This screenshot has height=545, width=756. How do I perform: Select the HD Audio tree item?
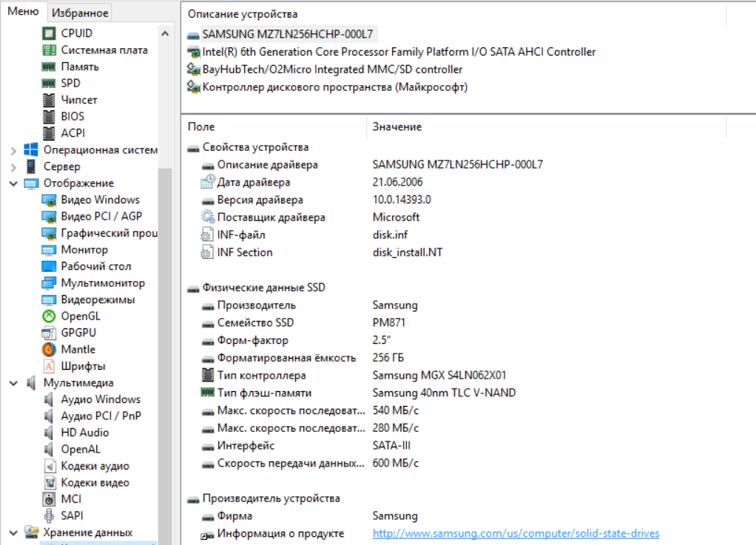tap(85, 433)
